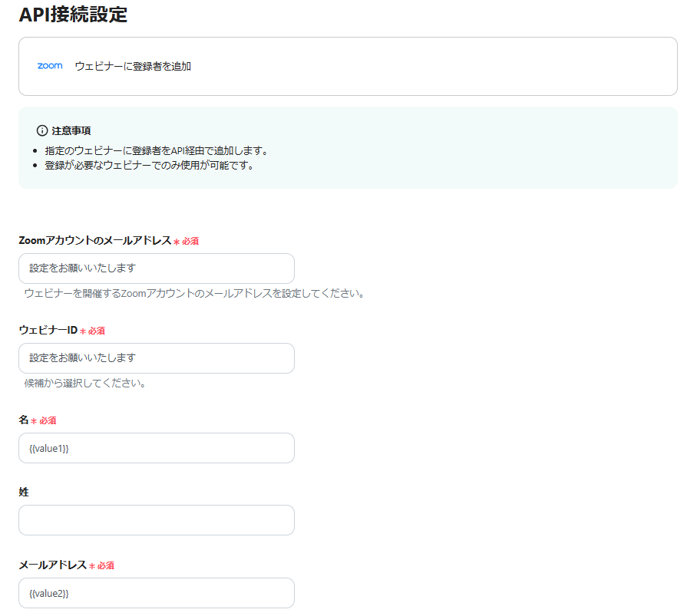Select the ウェビナーに登録者を追加 header card
The height and width of the screenshot is (616, 697).
pos(348,66)
